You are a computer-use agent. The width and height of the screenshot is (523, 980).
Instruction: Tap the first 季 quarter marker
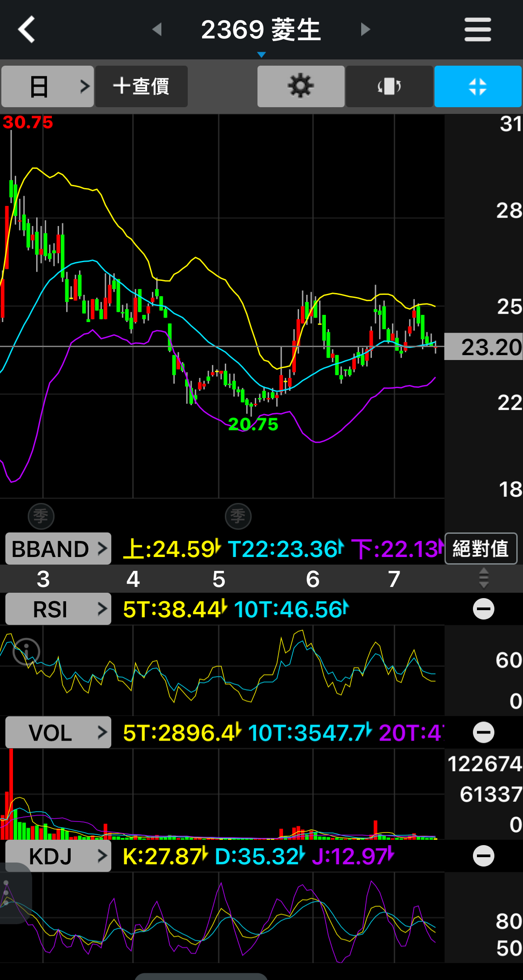tap(41, 516)
